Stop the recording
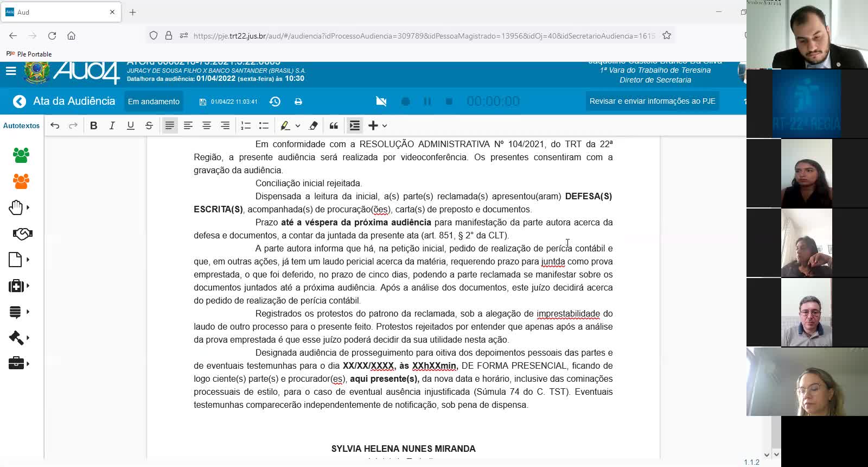The height and width of the screenshot is (467, 868). (449, 102)
